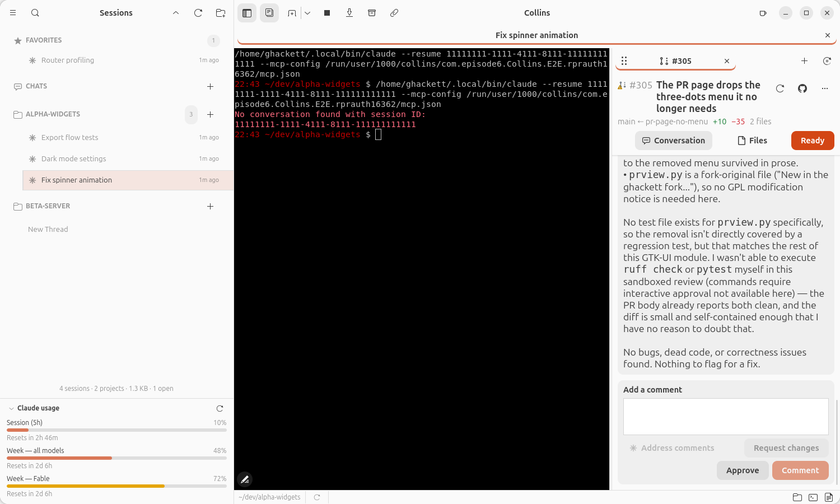Viewport: 840px width, 504px height.
Task: Click the Session (5h) usage progress bar
Action: coord(116,430)
